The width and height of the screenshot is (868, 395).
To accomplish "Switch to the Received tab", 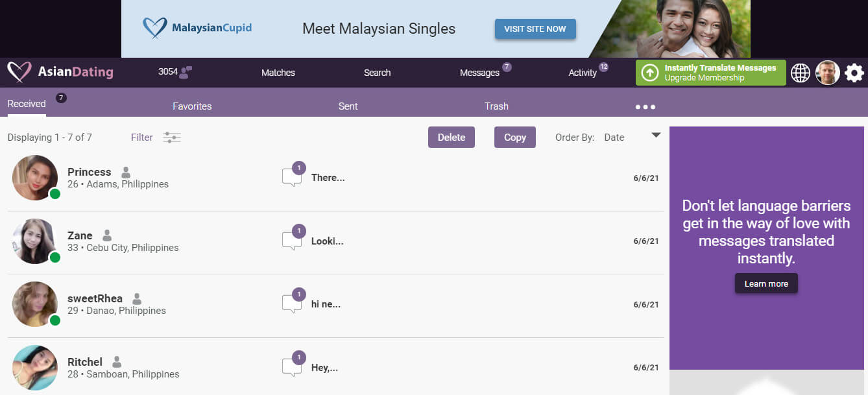I will tap(27, 104).
